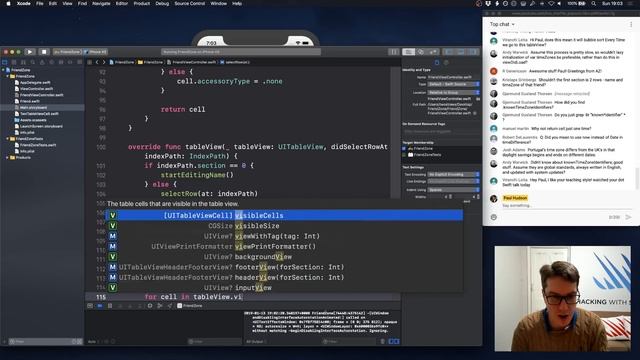Click the Stop button in Xcode toolbar
The width and height of the screenshot is (640, 360).
pos(44,52)
